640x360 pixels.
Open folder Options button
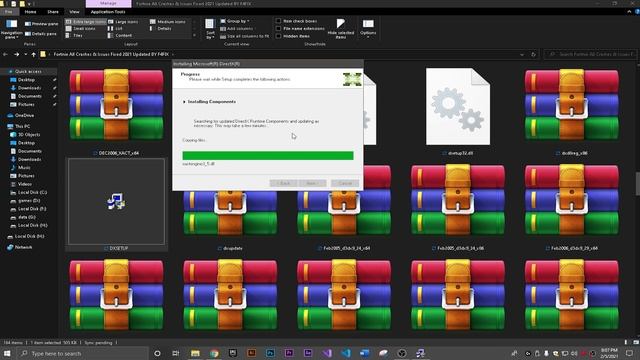tap(368, 29)
